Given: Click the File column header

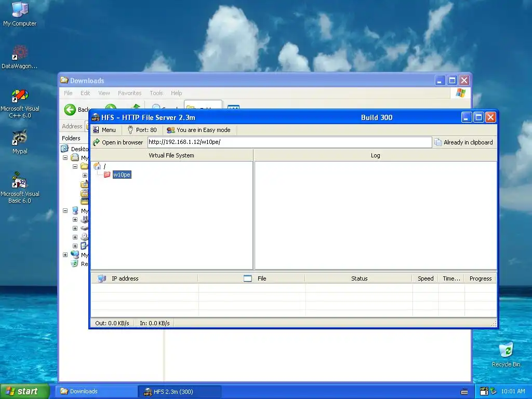Looking at the screenshot, I should coord(251,278).
